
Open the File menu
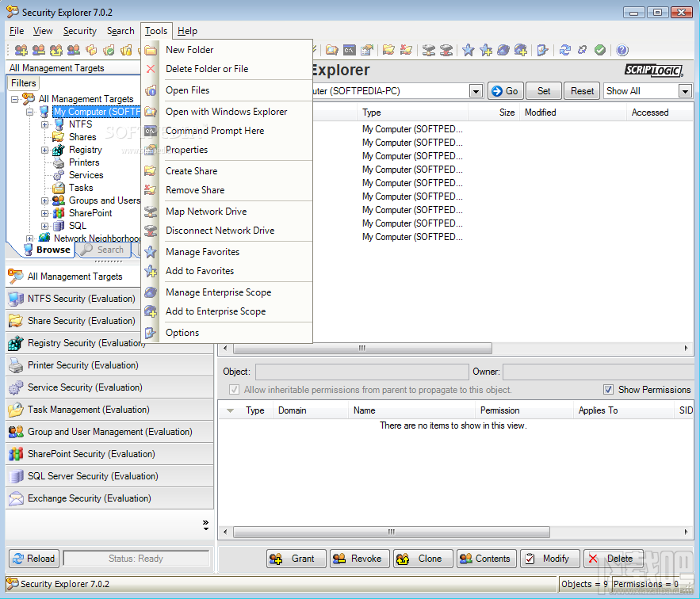point(17,31)
